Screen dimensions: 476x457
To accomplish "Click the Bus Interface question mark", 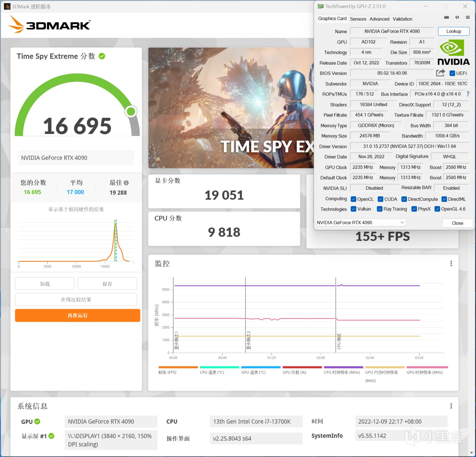I will 468,94.
